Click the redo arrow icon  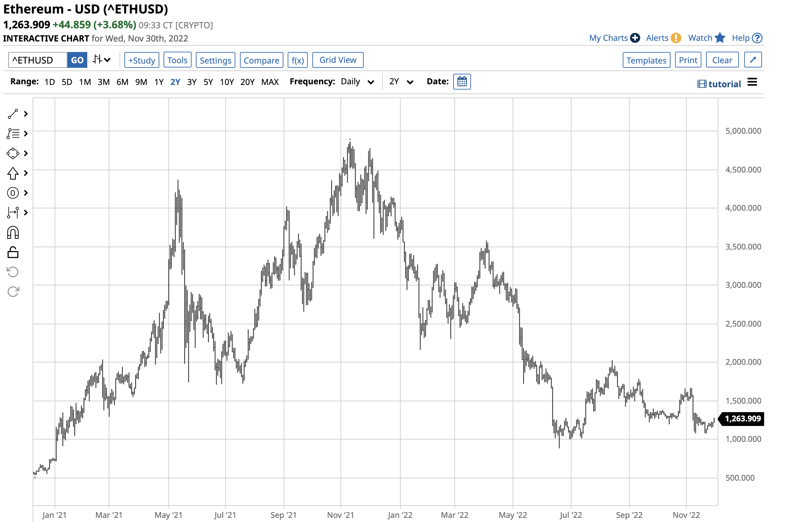pos(13,292)
